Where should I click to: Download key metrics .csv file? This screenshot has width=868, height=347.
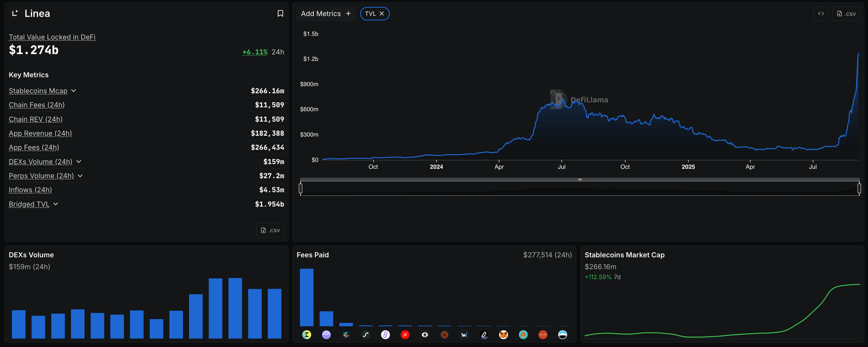270,230
